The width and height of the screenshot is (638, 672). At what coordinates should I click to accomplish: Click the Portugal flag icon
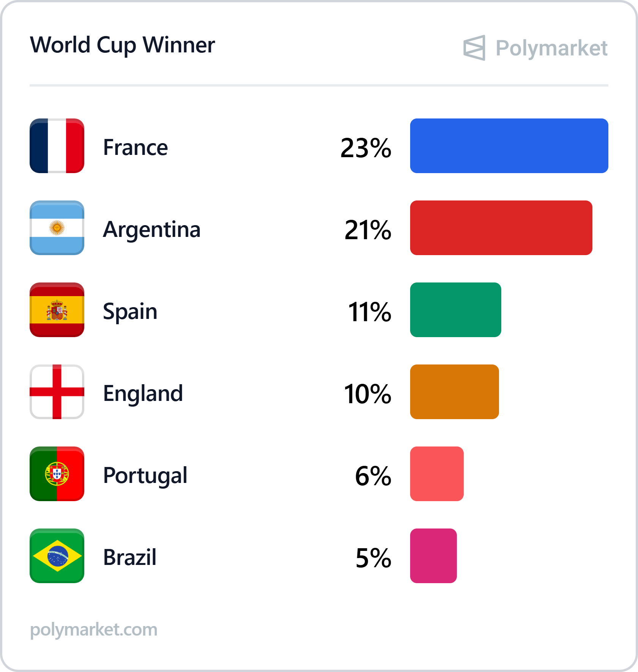(x=57, y=474)
